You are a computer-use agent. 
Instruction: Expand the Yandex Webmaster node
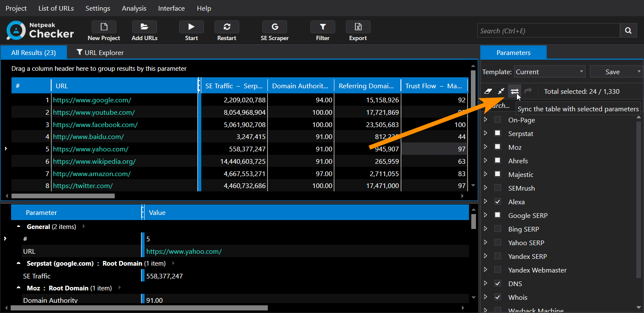tap(485, 270)
